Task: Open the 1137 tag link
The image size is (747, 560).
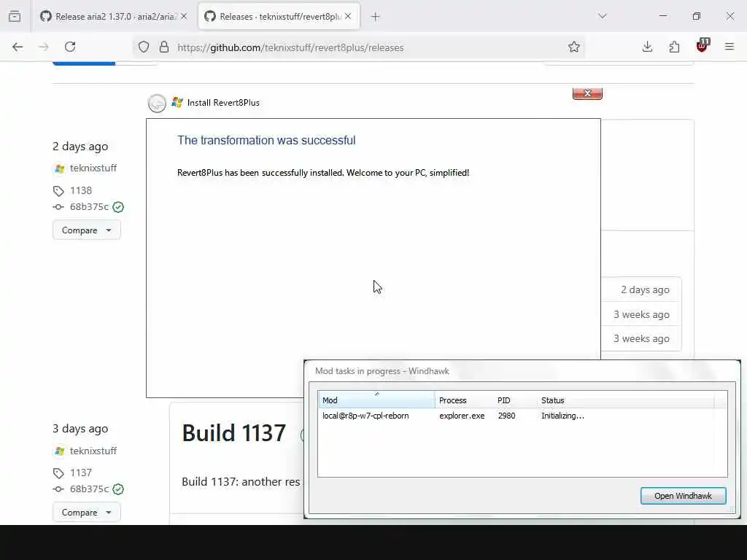Action: tap(81, 472)
